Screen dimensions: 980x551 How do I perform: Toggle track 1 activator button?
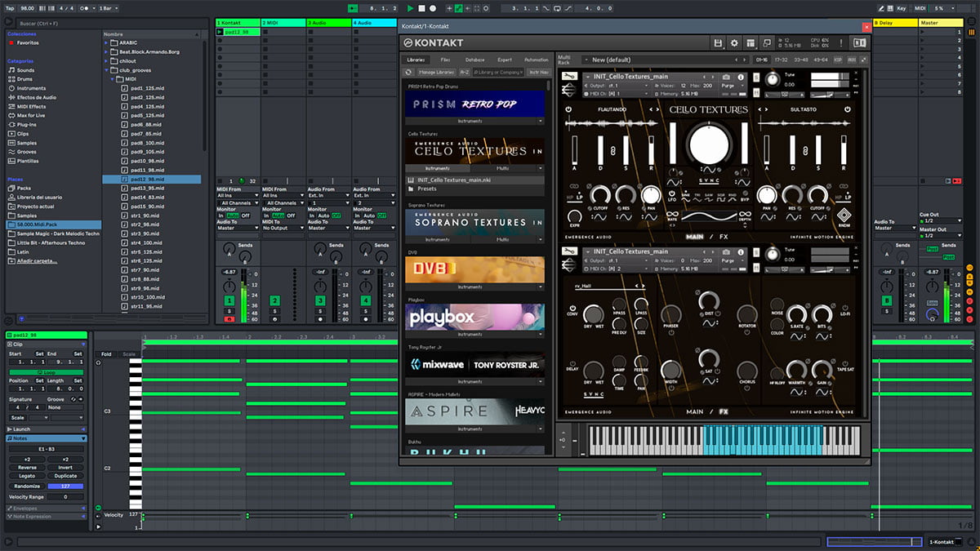(x=229, y=300)
